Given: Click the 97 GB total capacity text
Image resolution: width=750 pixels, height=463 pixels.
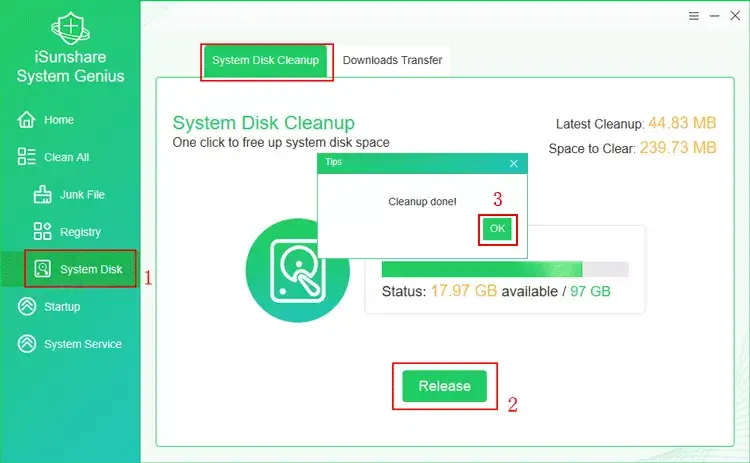Looking at the screenshot, I should point(590,291).
